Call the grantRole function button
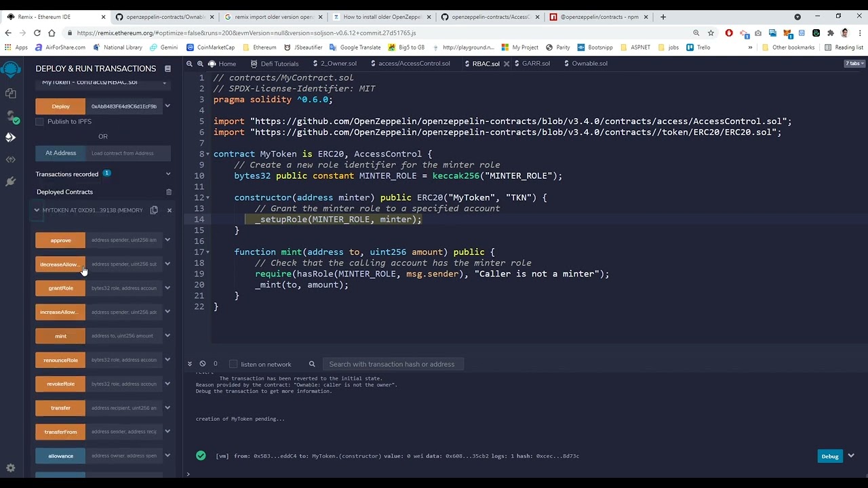 [x=60, y=288]
